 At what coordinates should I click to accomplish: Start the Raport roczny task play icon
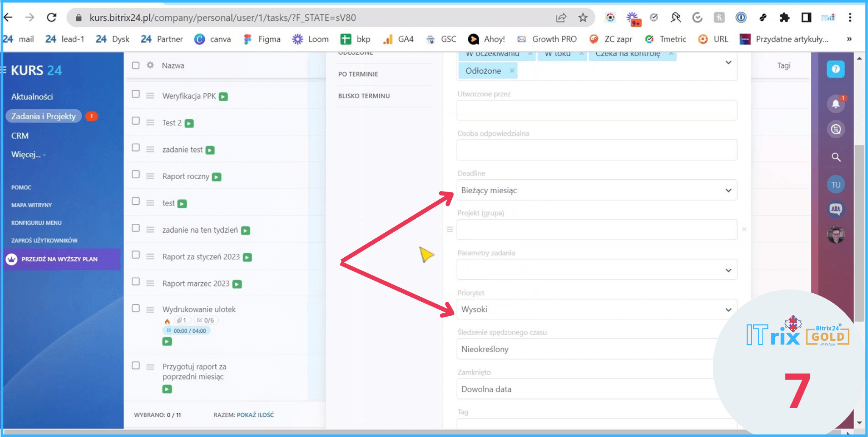(x=217, y=177)
